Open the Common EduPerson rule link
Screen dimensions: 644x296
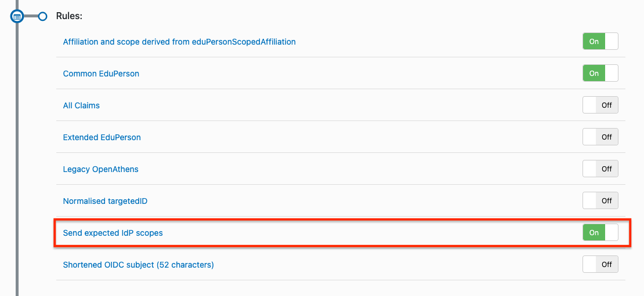click(101, 74)
